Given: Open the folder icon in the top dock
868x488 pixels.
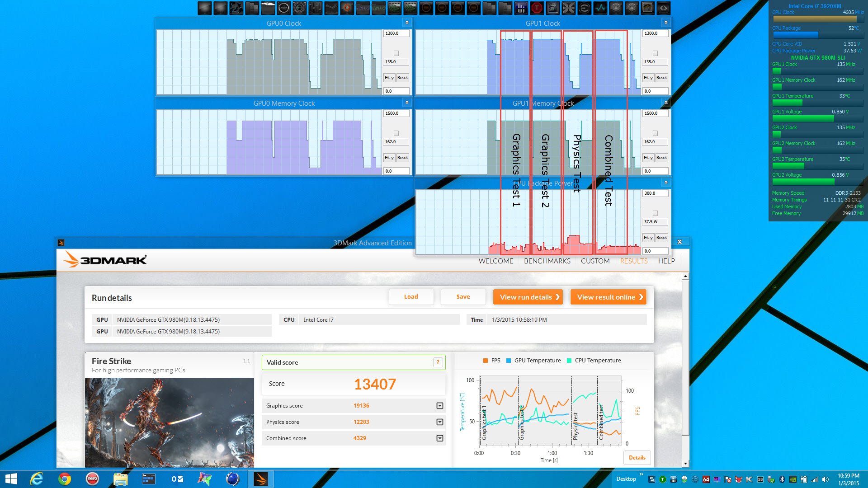Looking at the screenshot, I should tap(268, 8).
